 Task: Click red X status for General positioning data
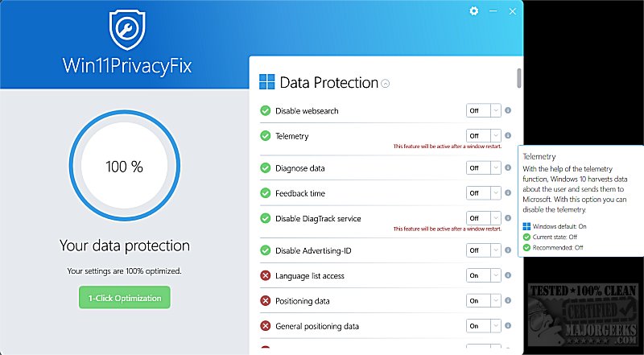265,326
